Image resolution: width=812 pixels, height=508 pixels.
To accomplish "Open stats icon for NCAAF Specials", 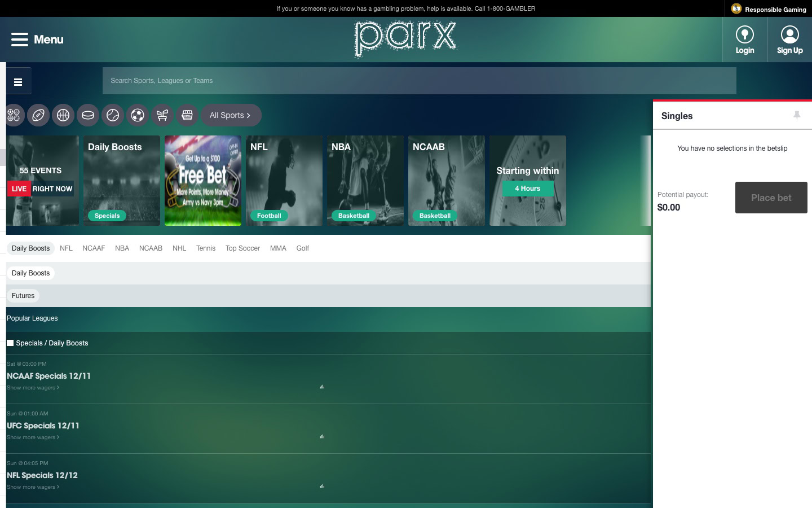I will pos(322,387).
